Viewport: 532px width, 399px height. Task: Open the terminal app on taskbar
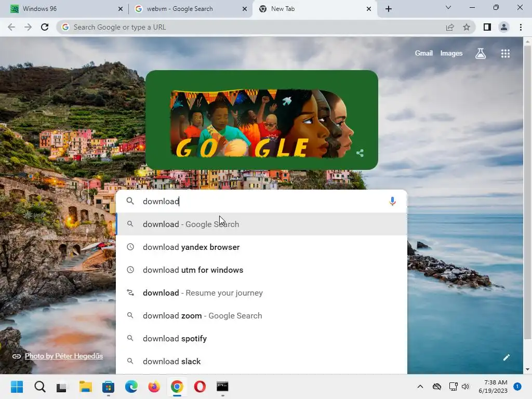[222, 387]
